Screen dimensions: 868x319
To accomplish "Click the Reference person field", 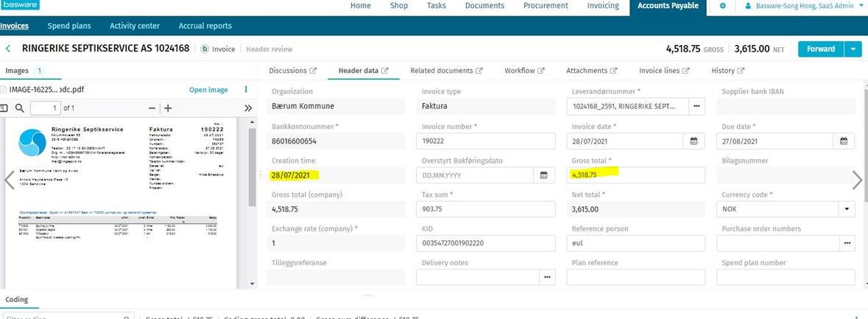I will tap(635, 243).
